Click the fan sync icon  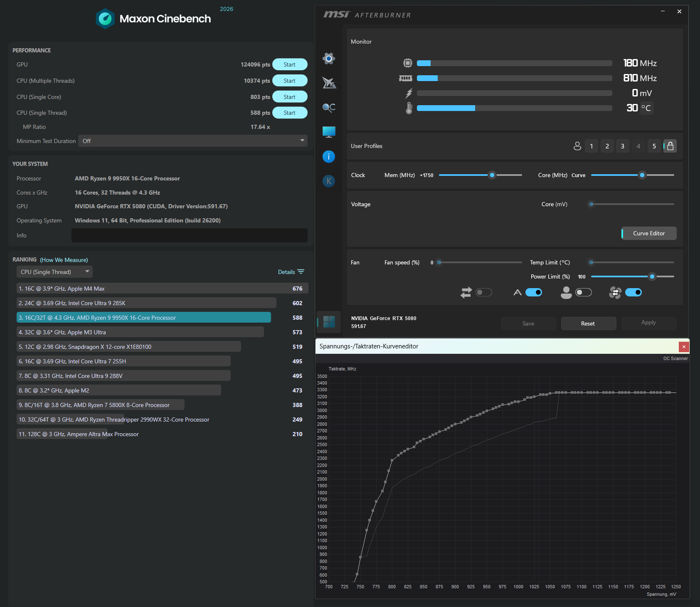click(x=615, y=293)
